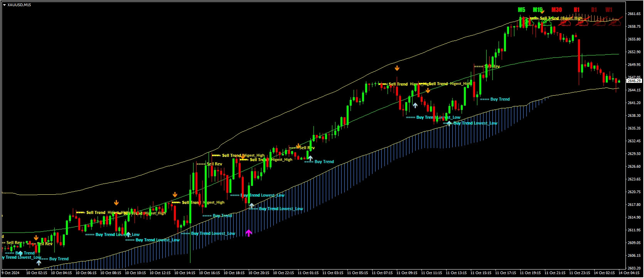
Task: Click price level 2641.20 on the scale
Action: point(634,103)
